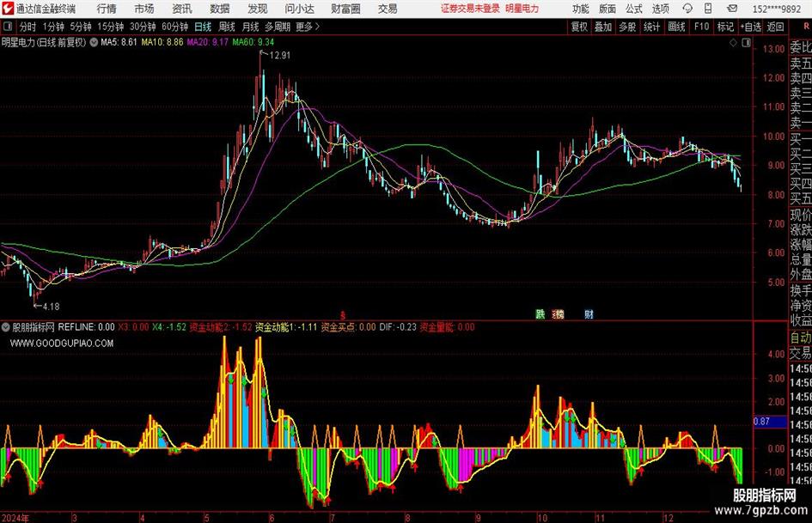Image resolution: width=812 pixels, height=523 pixels.
Task: Open the 功能 menu
Action: tap(581, 9)
